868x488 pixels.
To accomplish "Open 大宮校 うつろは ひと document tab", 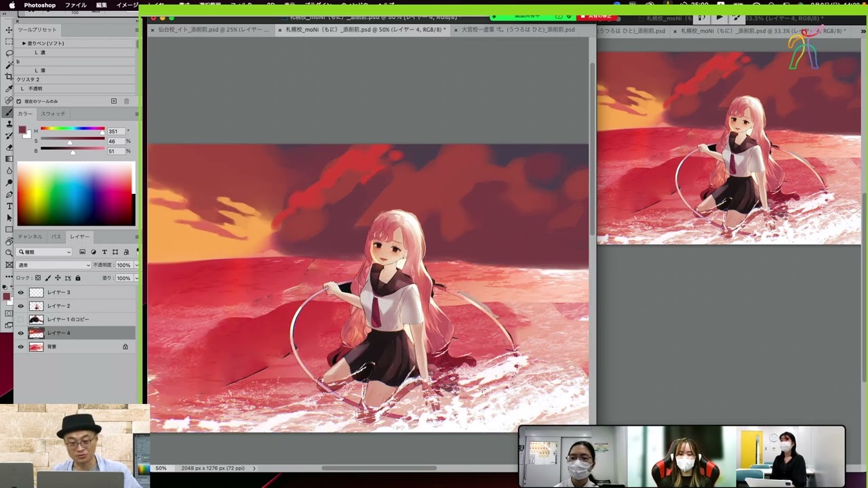I will pos(518,30).
